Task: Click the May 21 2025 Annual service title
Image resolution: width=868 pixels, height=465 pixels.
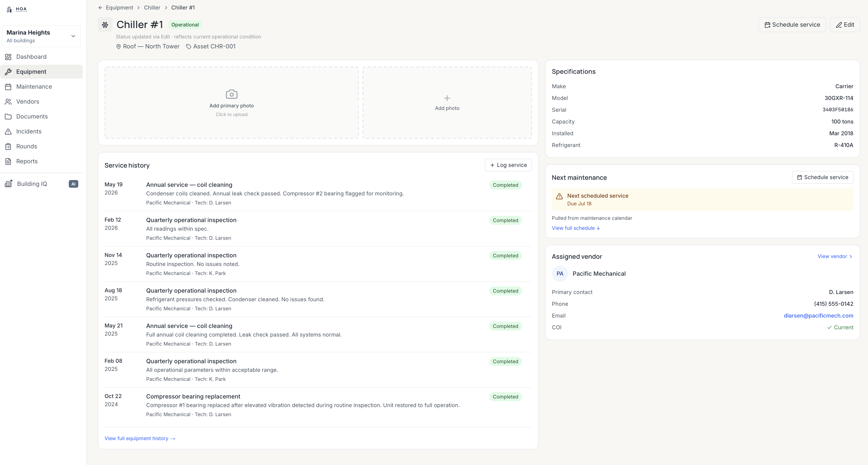Action: [x=189, y=326]
